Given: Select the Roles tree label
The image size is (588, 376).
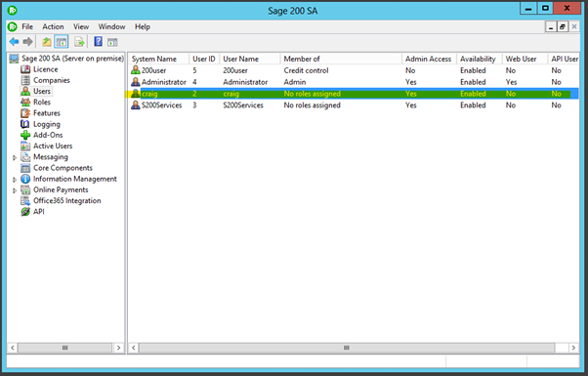Looking at the screenshot, I should coord(42,102).
